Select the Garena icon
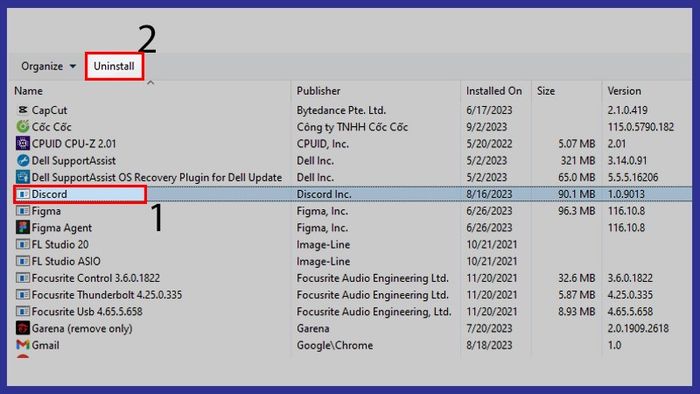 point(22,328)
